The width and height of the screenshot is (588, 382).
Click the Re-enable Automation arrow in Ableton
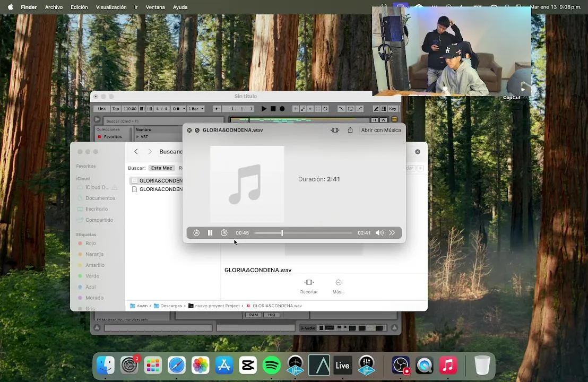[310, 109]
